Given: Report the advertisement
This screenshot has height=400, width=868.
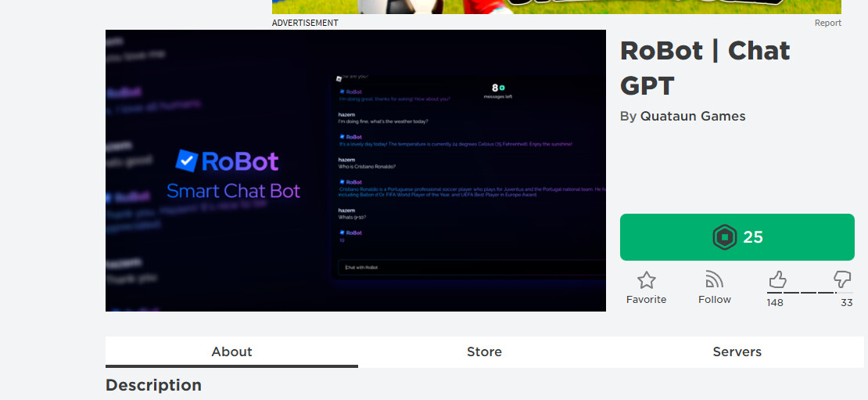Looking at the screenshot, I should (827, 23).
